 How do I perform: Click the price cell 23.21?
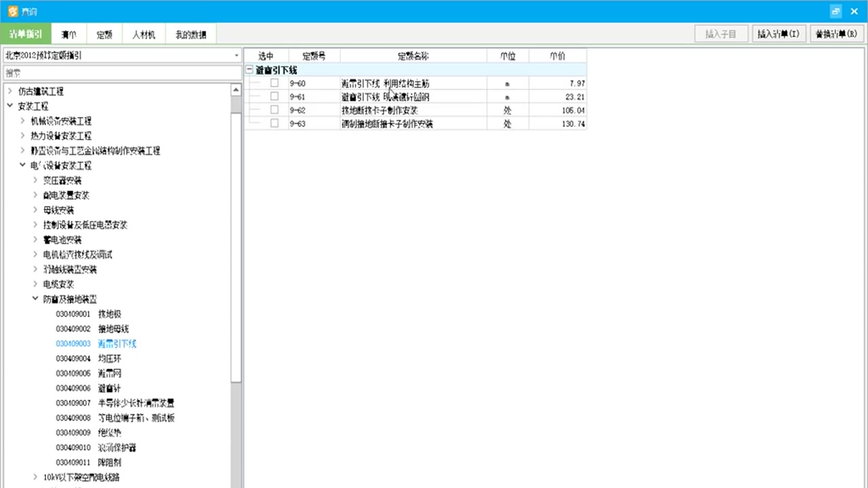pos(557,97)
